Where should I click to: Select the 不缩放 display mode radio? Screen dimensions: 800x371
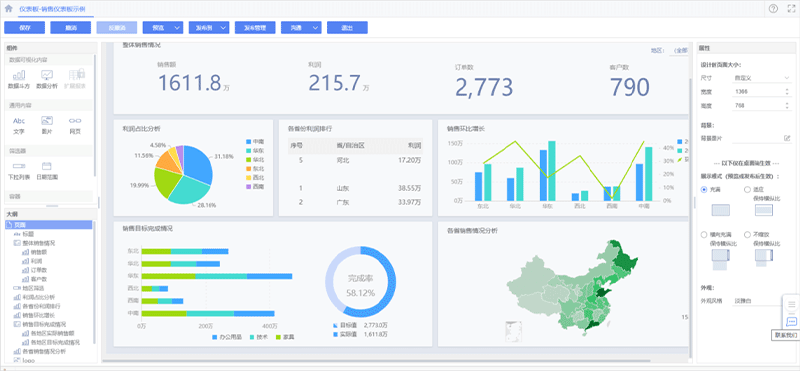(747, 235)
